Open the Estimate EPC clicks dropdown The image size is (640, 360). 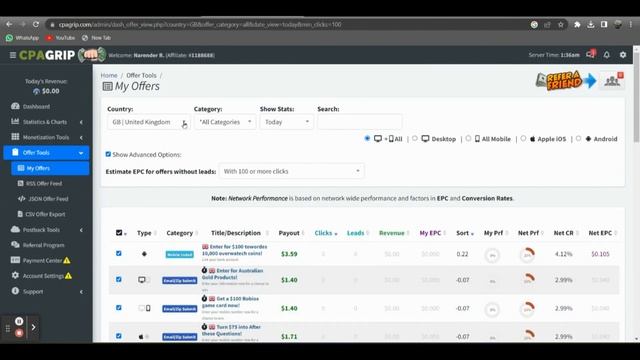pyautogui.click(x=291, y=171)
